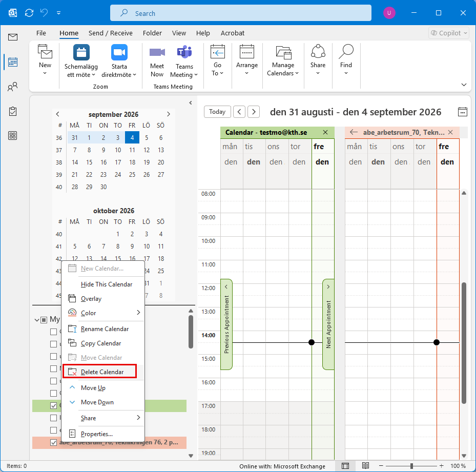Open the Acrobat tab
Image resolution: width=476 pixels, height=472 pixels.
pyautogui.click(x=232, y=33)
